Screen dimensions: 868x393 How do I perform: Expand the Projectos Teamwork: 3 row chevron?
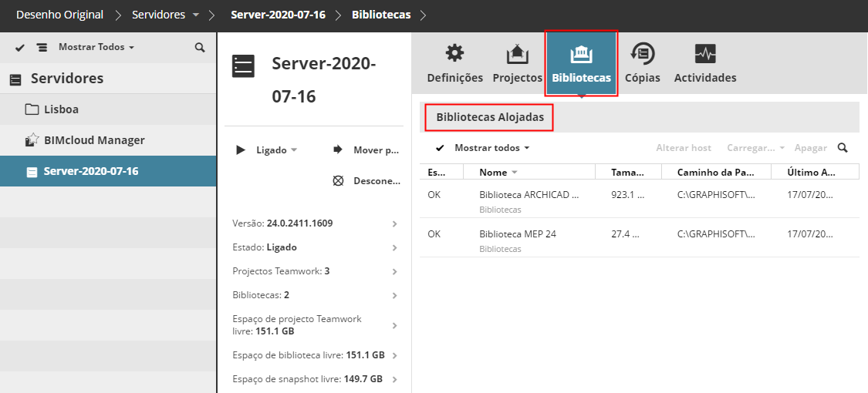(x=395, y=271)
